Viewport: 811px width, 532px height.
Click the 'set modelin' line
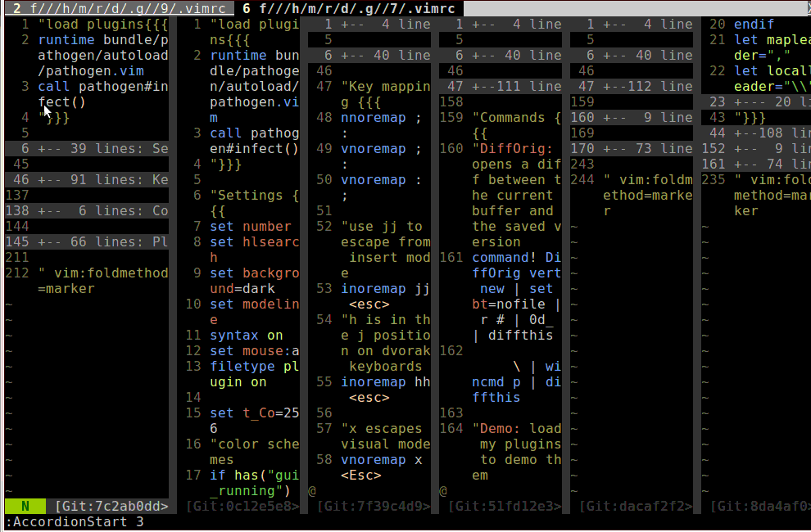(255, 304)
